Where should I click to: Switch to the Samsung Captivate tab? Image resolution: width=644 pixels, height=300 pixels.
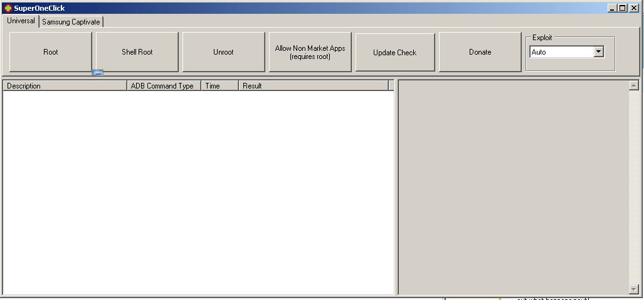(71, 22)
